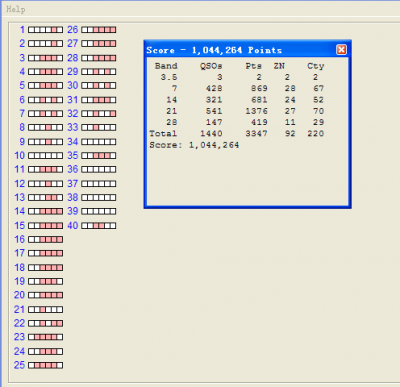Click the 3.5 band row label
This screenshot has height=387, width=400.
point(169,77)
